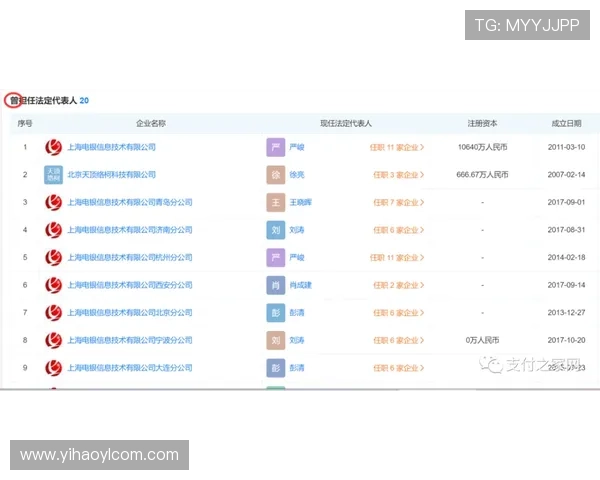
Task: Click the logo of 上海电银信息技术有限公司 in row 1
Action: pyautogui.click(x=53, y=147)
